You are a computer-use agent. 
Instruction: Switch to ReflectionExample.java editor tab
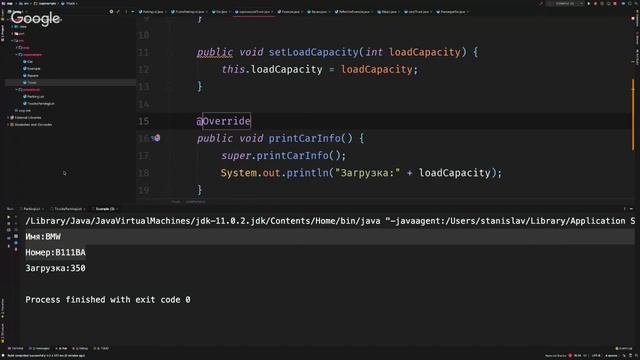[x=353, y=12]
